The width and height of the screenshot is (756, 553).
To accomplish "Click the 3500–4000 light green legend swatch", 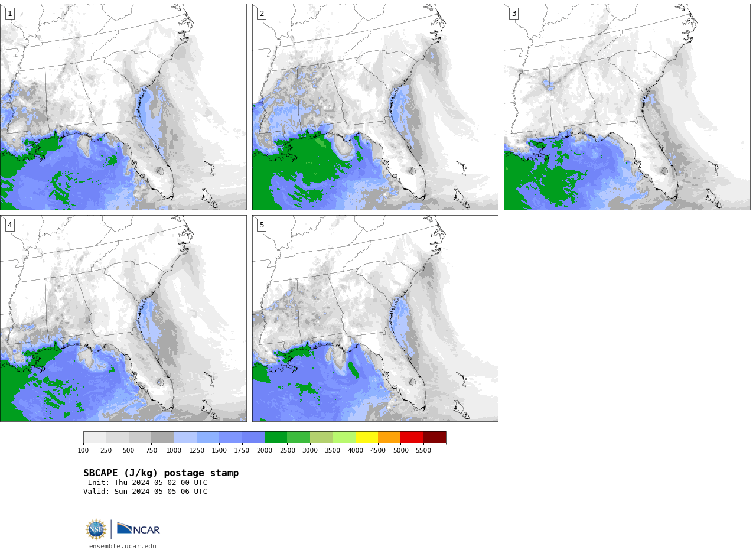I will [344, 437].
